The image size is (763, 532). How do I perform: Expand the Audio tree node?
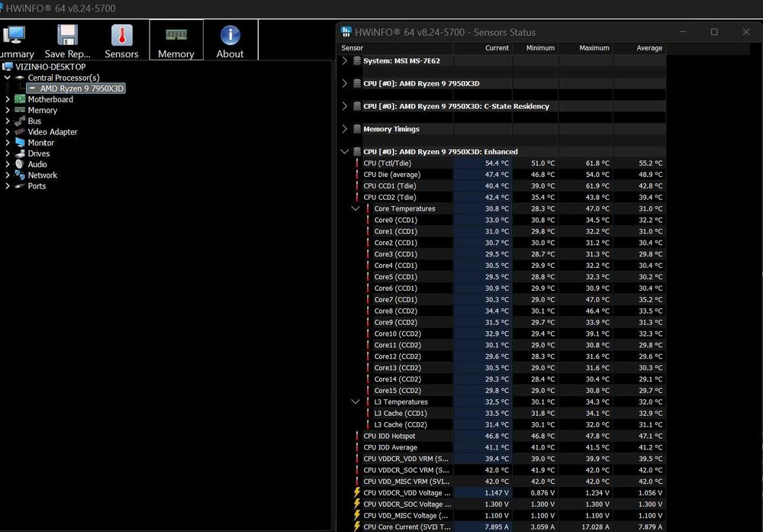[8, 164]
